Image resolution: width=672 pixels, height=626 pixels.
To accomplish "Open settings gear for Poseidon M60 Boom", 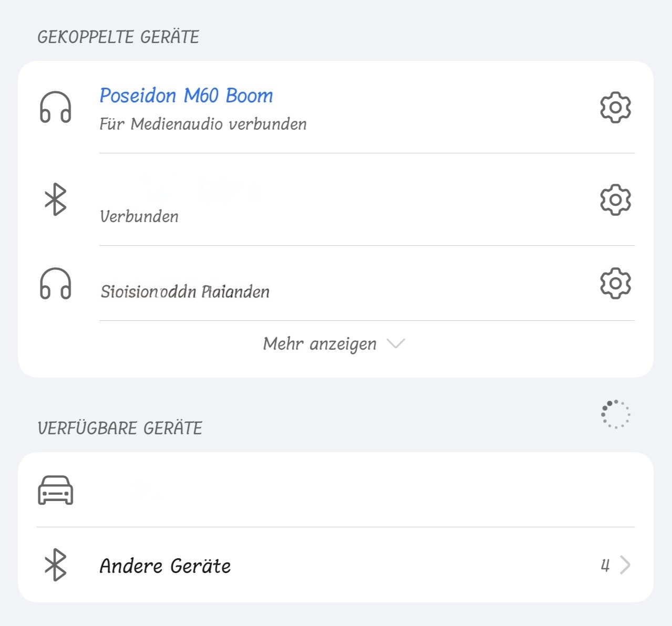I will (615, 108).
